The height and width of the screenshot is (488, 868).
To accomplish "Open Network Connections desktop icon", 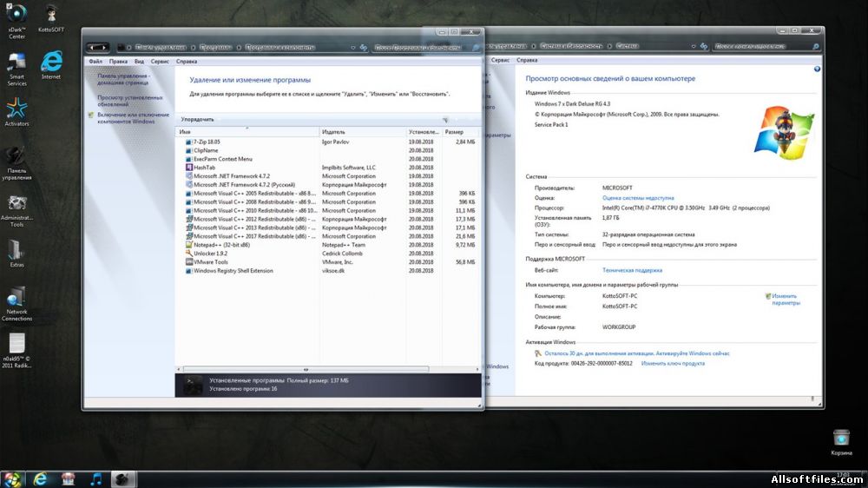I will point(16,304).
